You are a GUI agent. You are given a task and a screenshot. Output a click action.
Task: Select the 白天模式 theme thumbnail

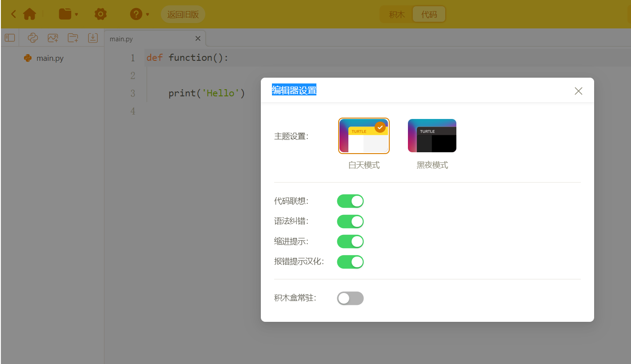[364, 136]
